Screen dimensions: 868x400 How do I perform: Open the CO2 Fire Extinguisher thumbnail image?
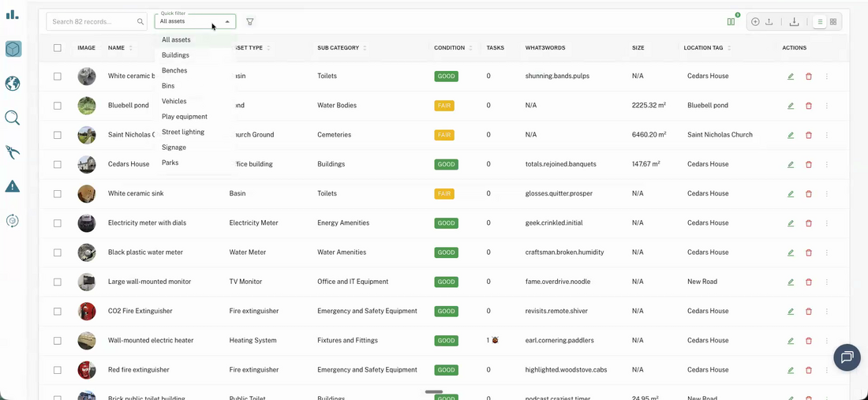pyautogui.click(x=87, y=312)
